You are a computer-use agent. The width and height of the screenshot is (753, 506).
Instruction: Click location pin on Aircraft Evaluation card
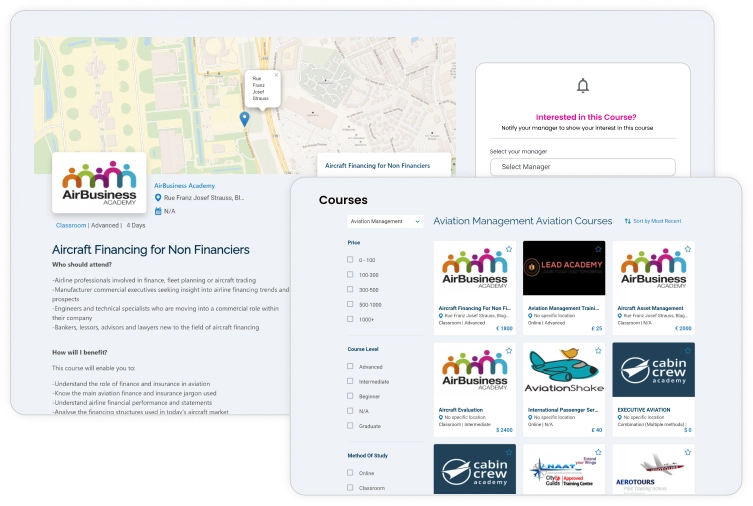[x=441, y=418]
